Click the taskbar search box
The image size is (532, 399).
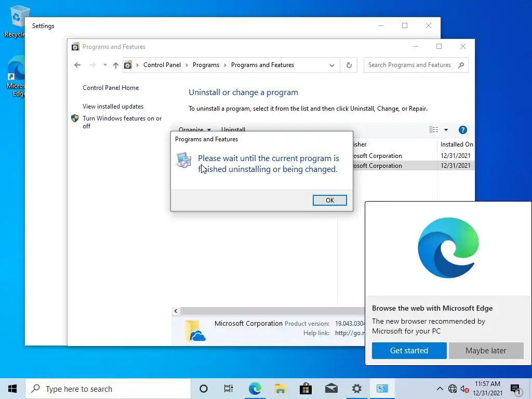[108, 389]
